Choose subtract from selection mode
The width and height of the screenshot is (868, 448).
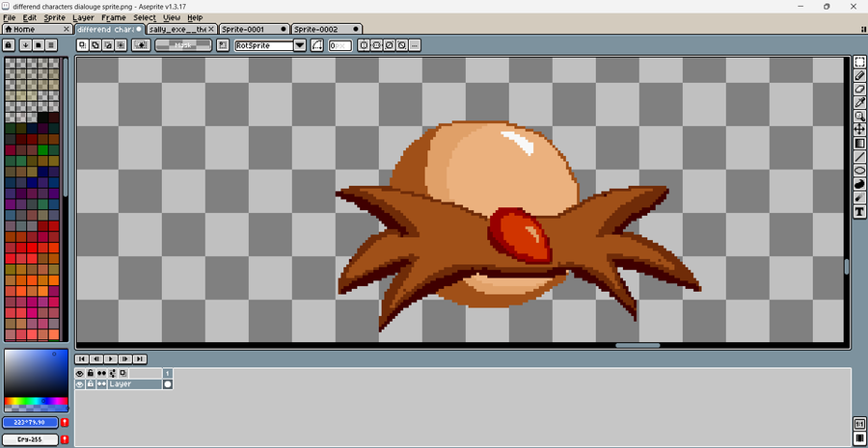[x=108, y=45]
